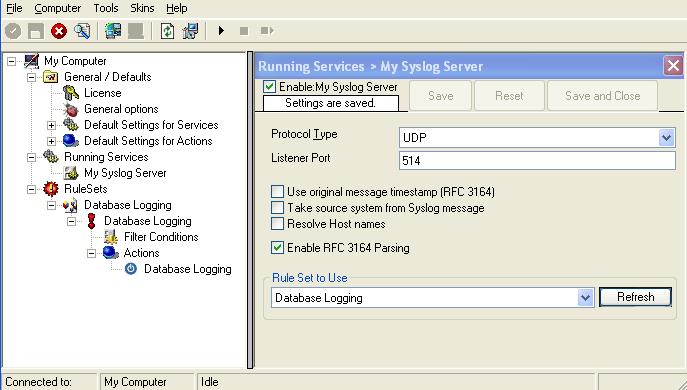The height and width of the screenshot is (390, 687).
Task: Uncheck Enable: My Syslog Server checkbox
Action: pyautogui.click(x=269, y=87)
